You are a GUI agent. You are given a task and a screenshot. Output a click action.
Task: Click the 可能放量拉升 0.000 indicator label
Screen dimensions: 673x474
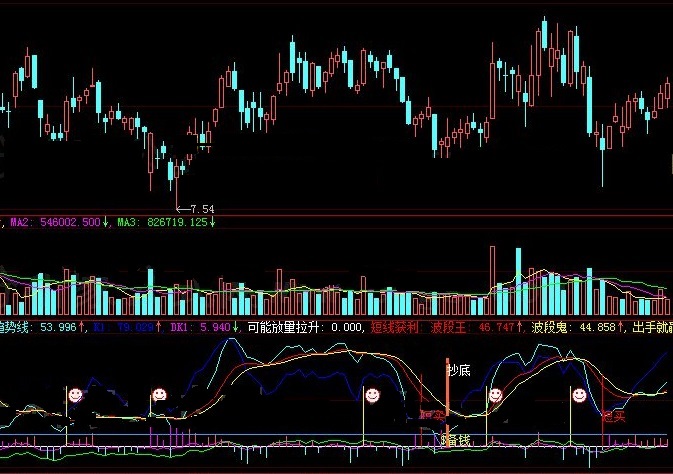[305, 327]
